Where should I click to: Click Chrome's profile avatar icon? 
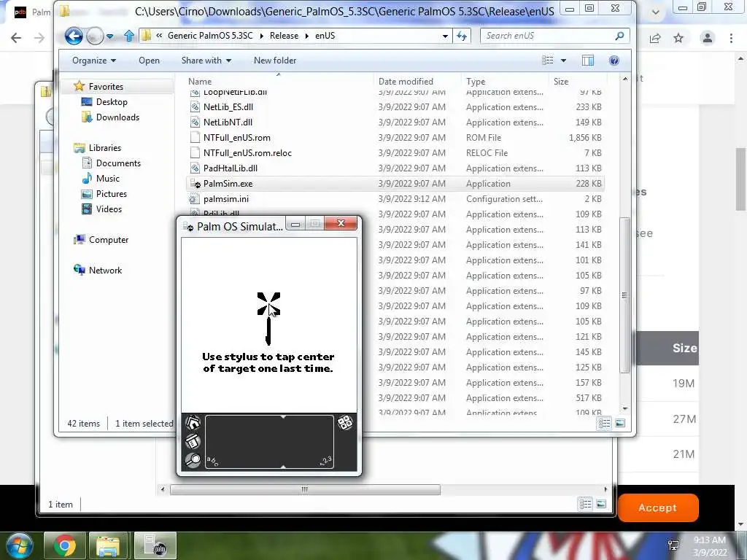(708, 38)
